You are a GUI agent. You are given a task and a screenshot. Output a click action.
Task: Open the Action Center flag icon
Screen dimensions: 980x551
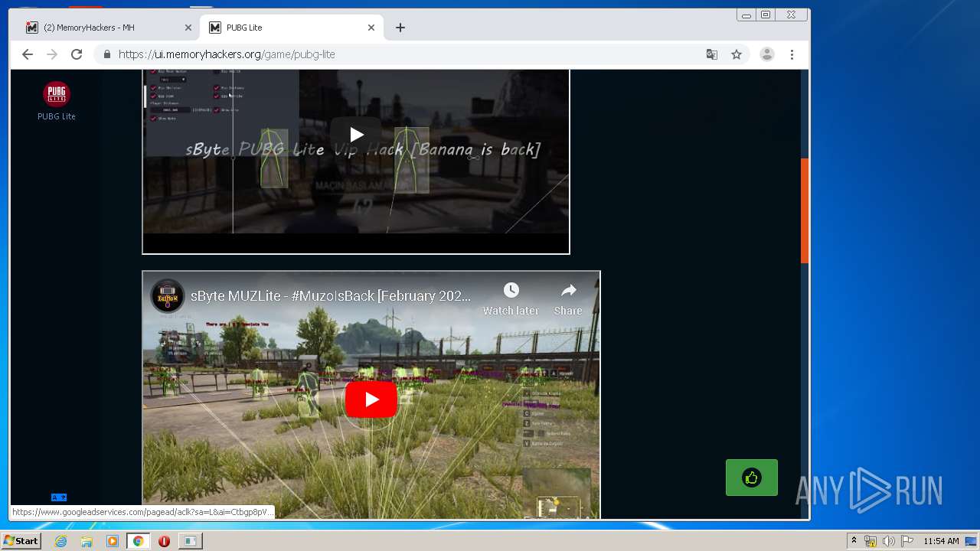[907, 541]
